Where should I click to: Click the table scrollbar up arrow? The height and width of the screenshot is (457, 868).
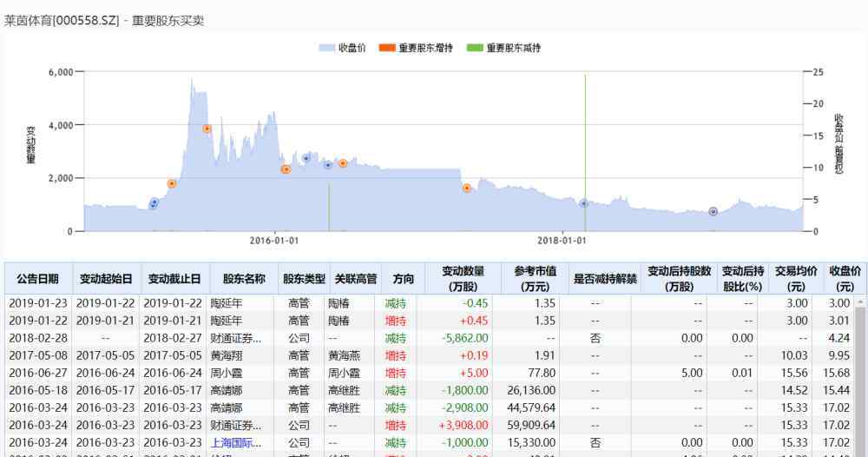pyautogui.click(x=861, y=301)
